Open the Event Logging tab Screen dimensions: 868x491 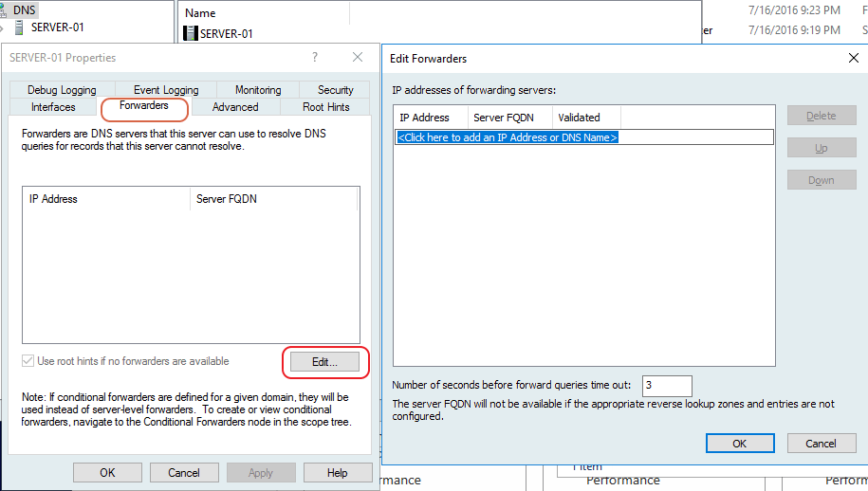pos(166,89)
